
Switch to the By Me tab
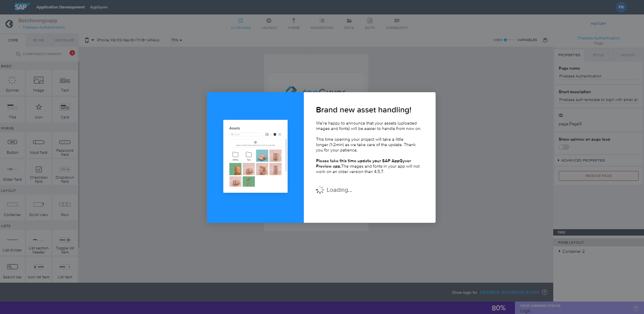coord(39,40)
